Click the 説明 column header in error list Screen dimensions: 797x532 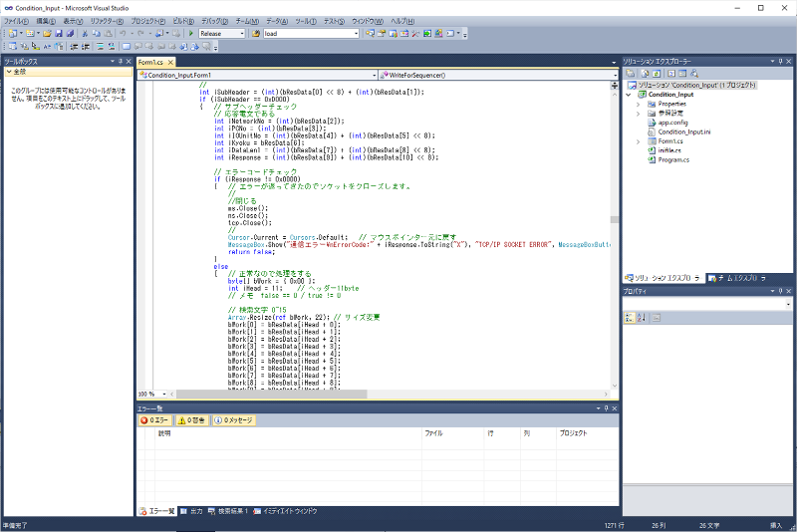tap(164, 434)
